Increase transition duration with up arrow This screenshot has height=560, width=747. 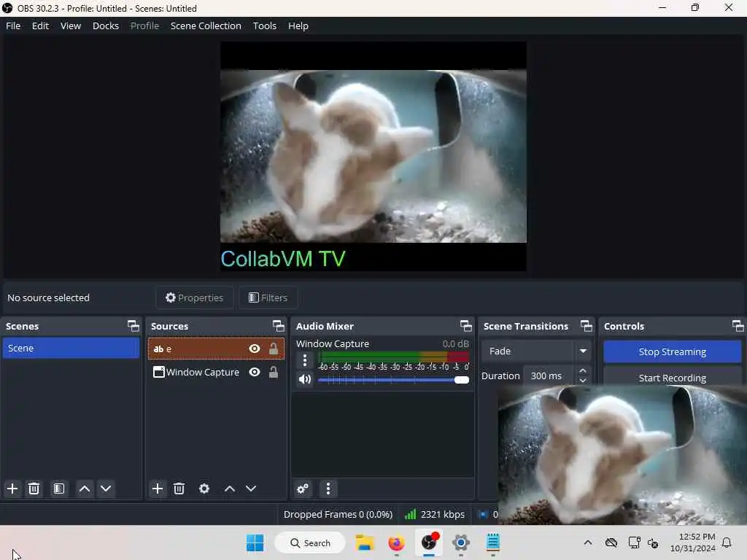tap(583, 371)
